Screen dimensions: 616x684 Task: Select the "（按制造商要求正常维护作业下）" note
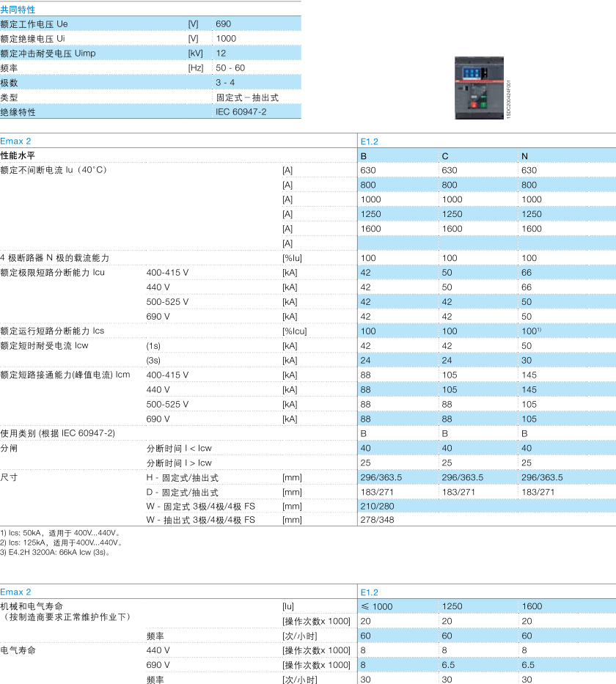tap(66, 617)
